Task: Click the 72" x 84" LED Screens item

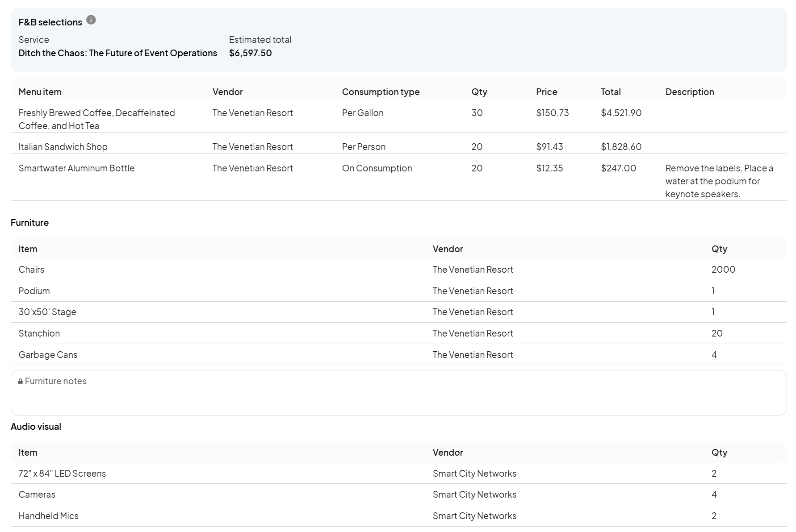Action: pyautogui.click(x=62, y=474)
